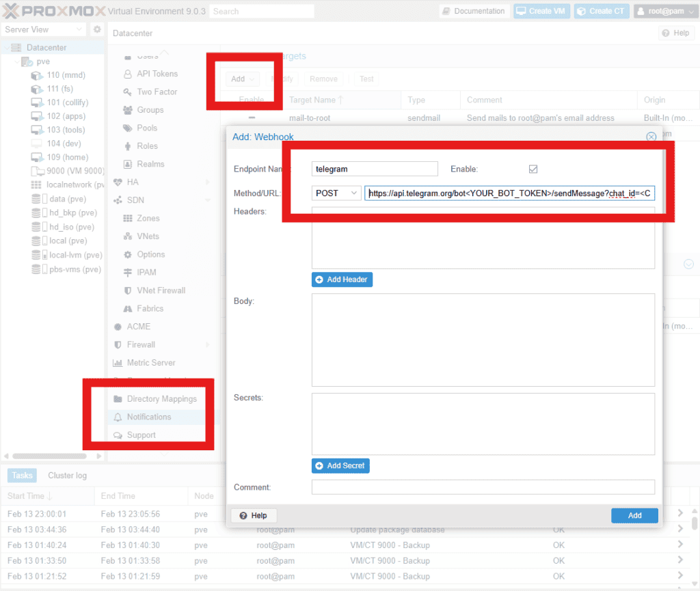Click the Two Factor key icon

pos(127,92)
